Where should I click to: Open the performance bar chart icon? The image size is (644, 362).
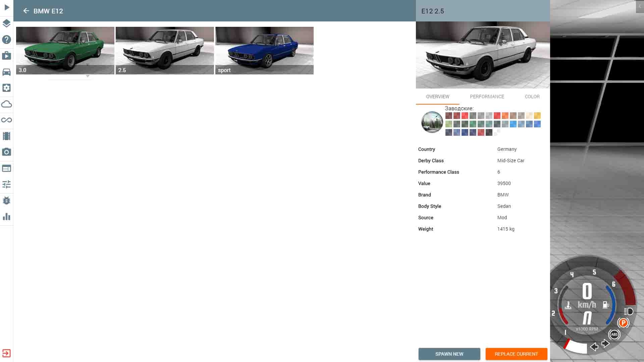point(6,217)
